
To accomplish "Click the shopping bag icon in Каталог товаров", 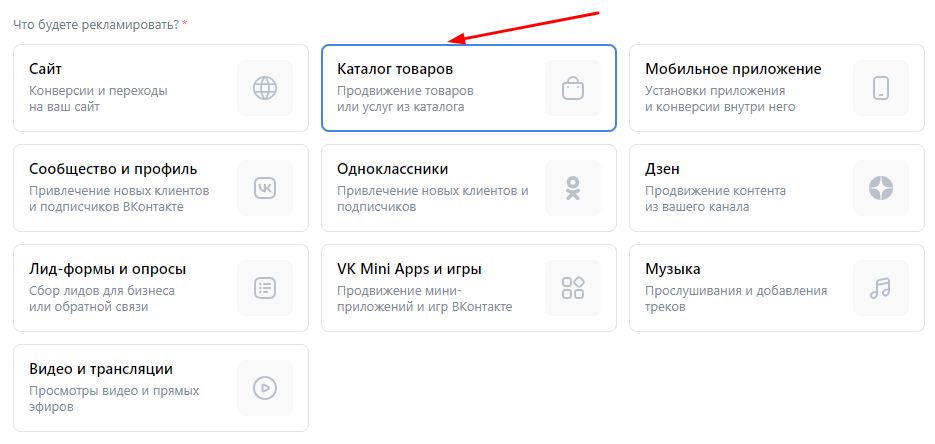I will point(573,88).
